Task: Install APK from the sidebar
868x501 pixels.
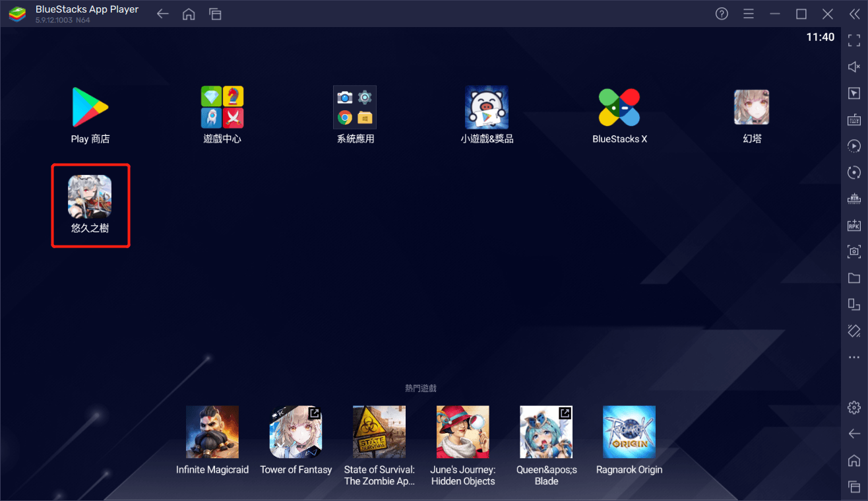Action: tap(854, 224)
